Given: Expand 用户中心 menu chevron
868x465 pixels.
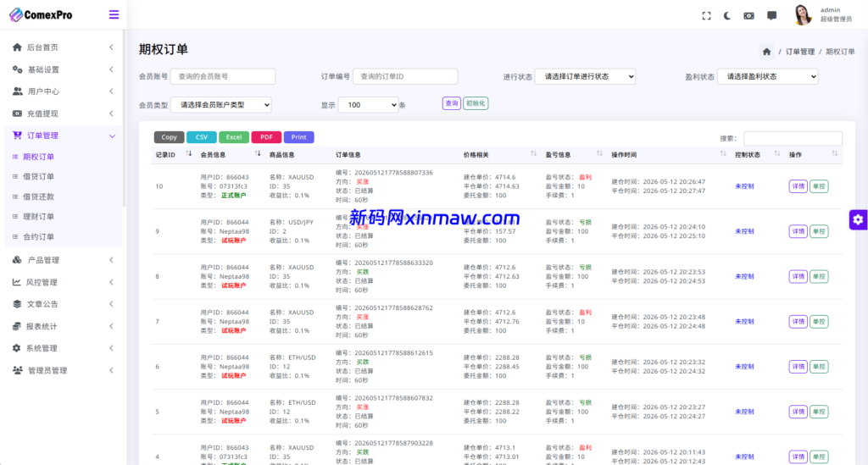Looking at the screenshot, I should click(x=111, y=91).
